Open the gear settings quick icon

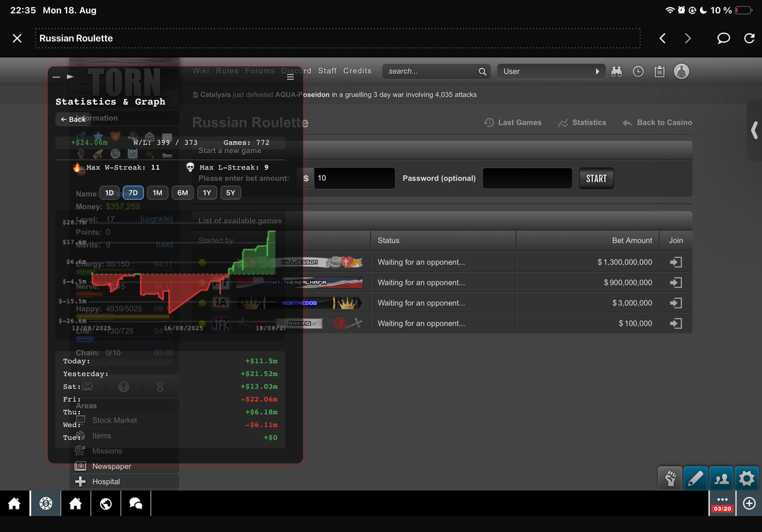(747, 479)
